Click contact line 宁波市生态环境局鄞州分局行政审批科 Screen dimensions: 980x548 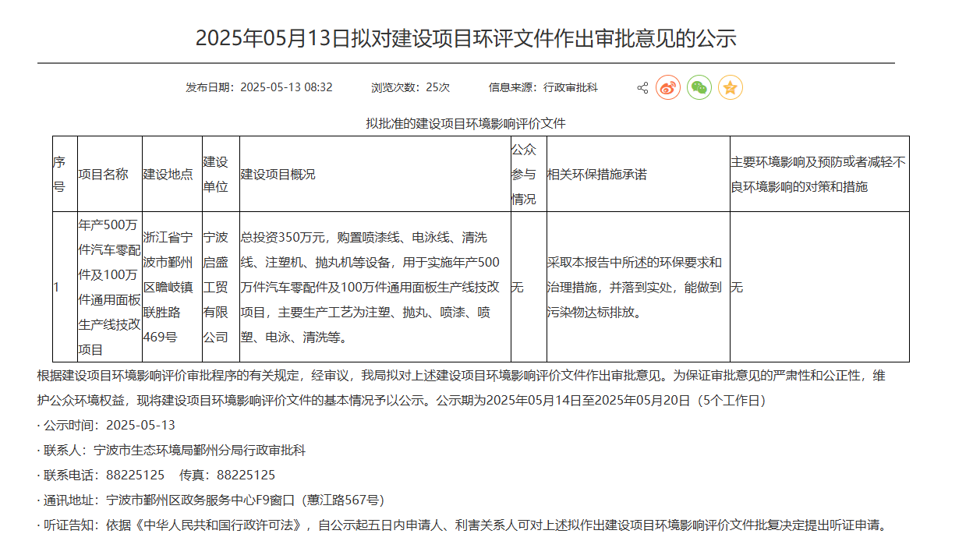pos(172,450)
